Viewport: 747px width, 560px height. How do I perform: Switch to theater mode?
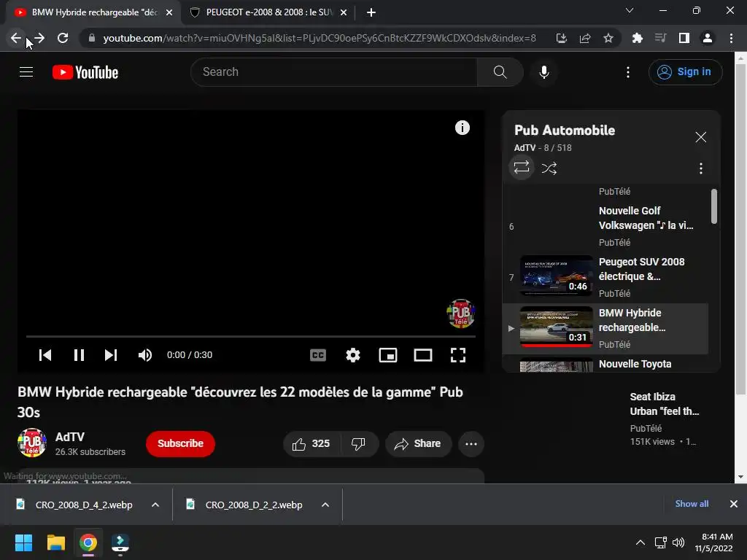pos(423,355)
